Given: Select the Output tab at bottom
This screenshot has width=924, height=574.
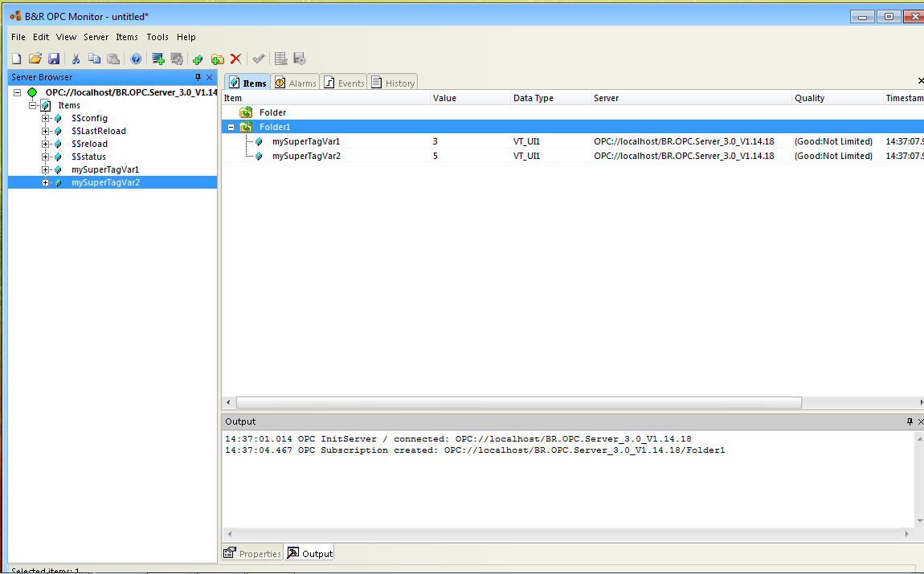Looking at the screenshot, I should coord(309,553).
